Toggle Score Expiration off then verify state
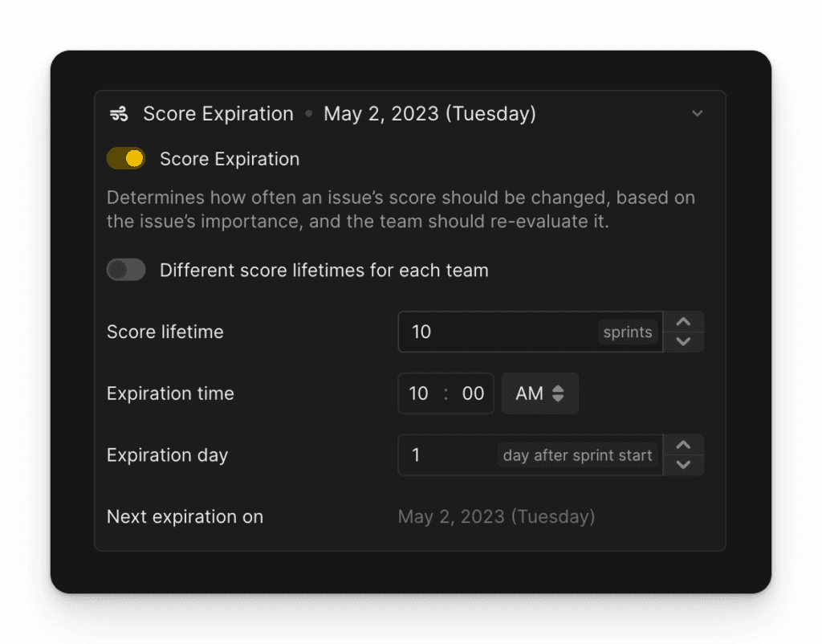Viewport: 822px width, 644px height. 125,158
